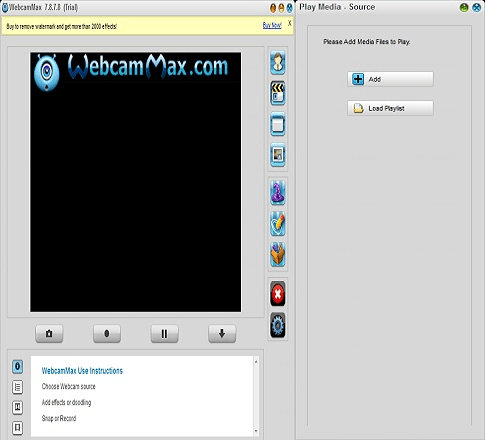Click the first orange button in WebcamMax title bar
The image size is (485, 440).
[x=273, y=8]
